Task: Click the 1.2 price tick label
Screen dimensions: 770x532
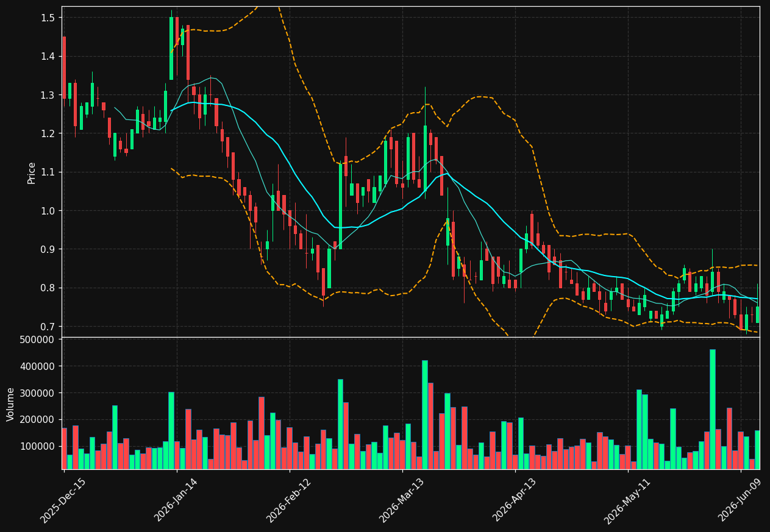Action: tap(48, 133)
